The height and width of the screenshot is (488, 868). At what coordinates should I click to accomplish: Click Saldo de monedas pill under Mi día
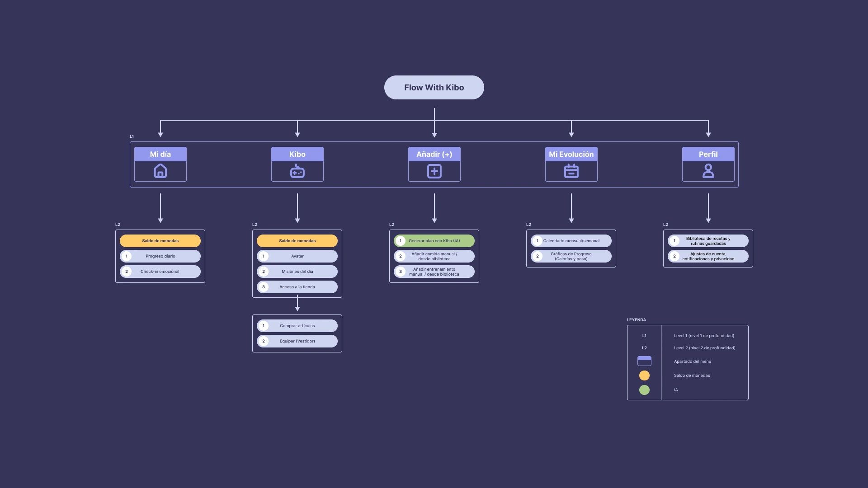(x=160, y=241)
